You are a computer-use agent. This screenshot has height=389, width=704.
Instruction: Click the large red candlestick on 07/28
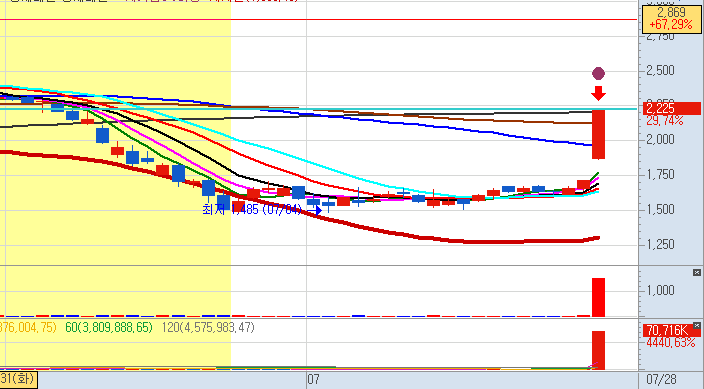click(x=598, y=134)
